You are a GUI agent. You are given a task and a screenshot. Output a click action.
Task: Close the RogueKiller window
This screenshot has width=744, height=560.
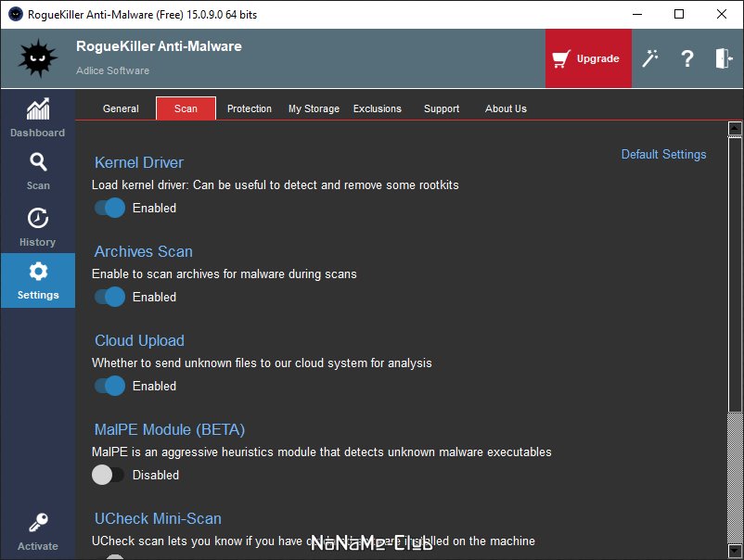[x=722, y=14]
